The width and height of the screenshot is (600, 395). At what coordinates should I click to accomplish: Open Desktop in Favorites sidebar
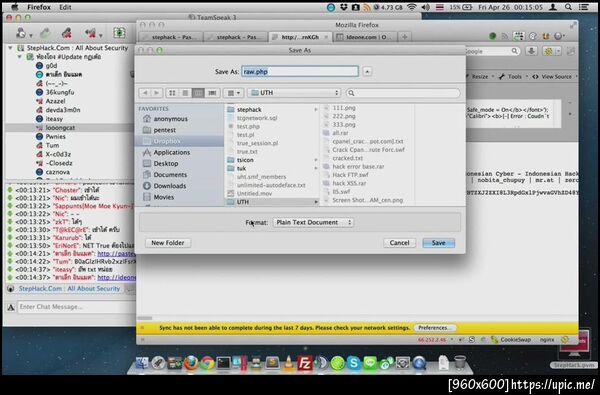point(166,163)
